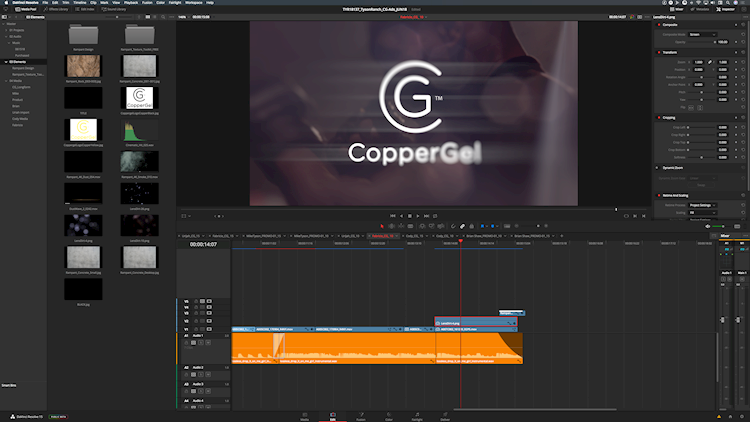Open the Timeline menu
The width and height of the screenshot is (750, 422).
[80, 2]
